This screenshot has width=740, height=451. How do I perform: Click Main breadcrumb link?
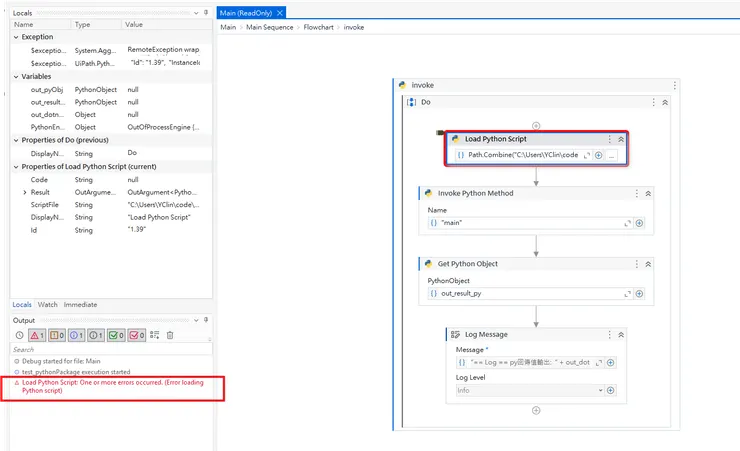tap(228, 27)
